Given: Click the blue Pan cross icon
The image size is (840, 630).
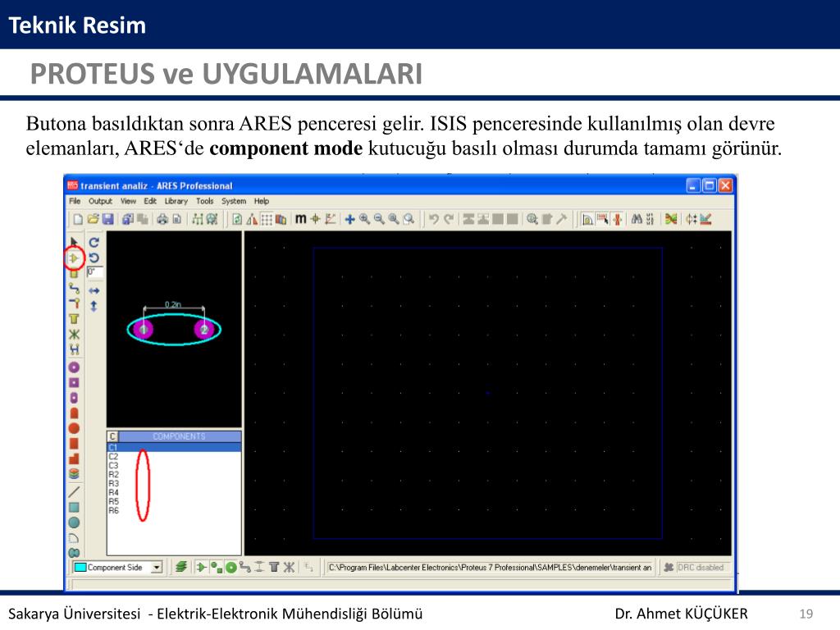Looking at the screenshot, I should [349, 219].
